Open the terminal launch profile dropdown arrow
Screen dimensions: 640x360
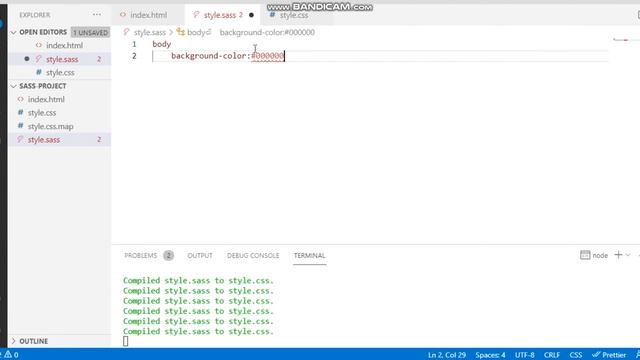pos(628,255)
